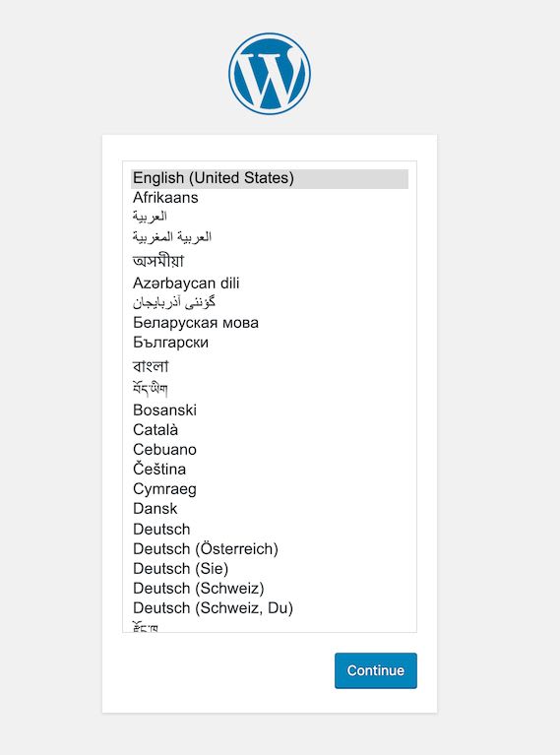
Task: Choose Cymraeg from the list
Action: (269, 488)
